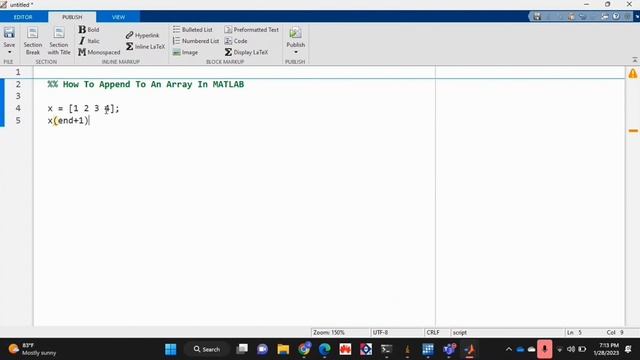Click the red microphone tray icon

pyautogui.click(x=544, y=349)
